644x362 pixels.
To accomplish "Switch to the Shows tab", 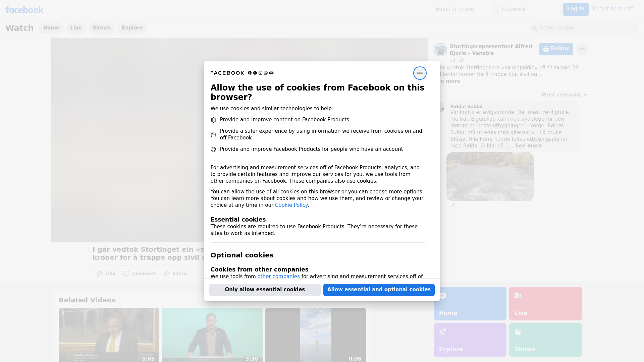I will coord(102,28).
